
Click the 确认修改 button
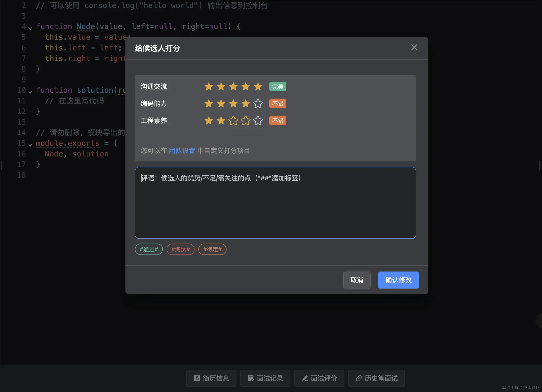pyautogui.click(x=398, y=280)
